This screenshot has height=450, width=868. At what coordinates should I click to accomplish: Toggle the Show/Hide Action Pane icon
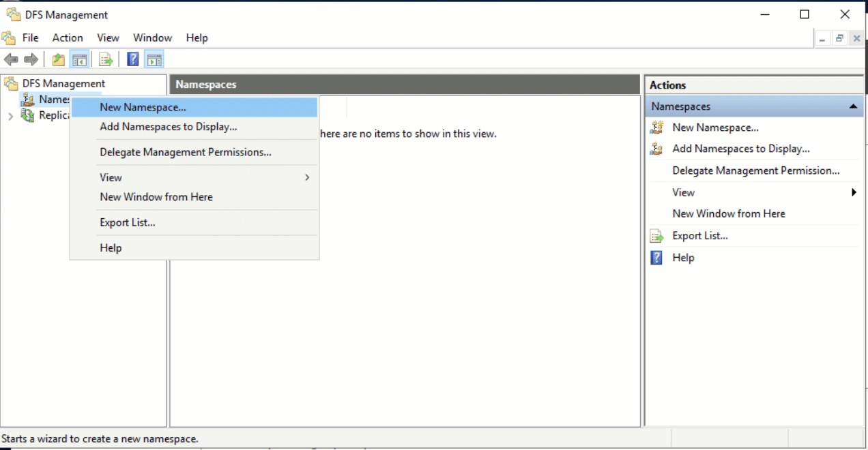[154, 60]
